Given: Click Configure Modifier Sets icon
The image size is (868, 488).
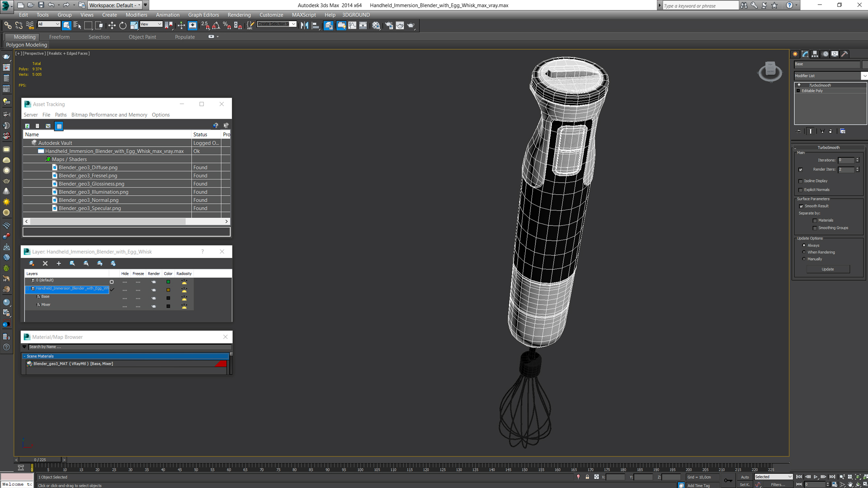Looking at the screenshot, I should click(x=843, y=131).
